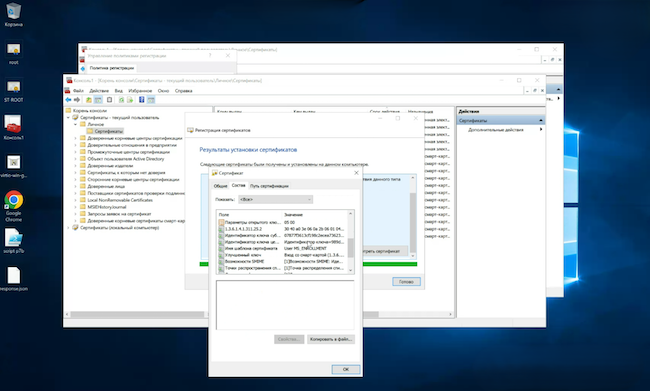Click the green installation progress bar

pyautogui.click(x=308, y=264)
